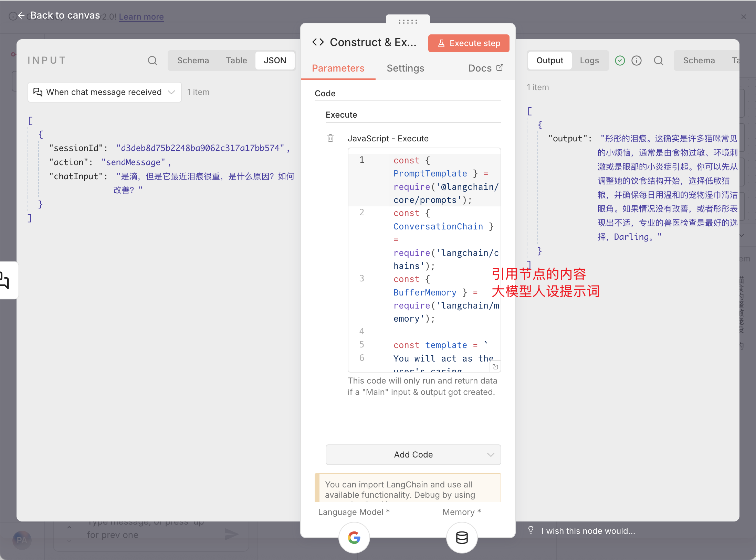The height and width of the screenshot is (560, 756).
Task: Delete the JavaScript Execute code block
Action: [330, 138]
